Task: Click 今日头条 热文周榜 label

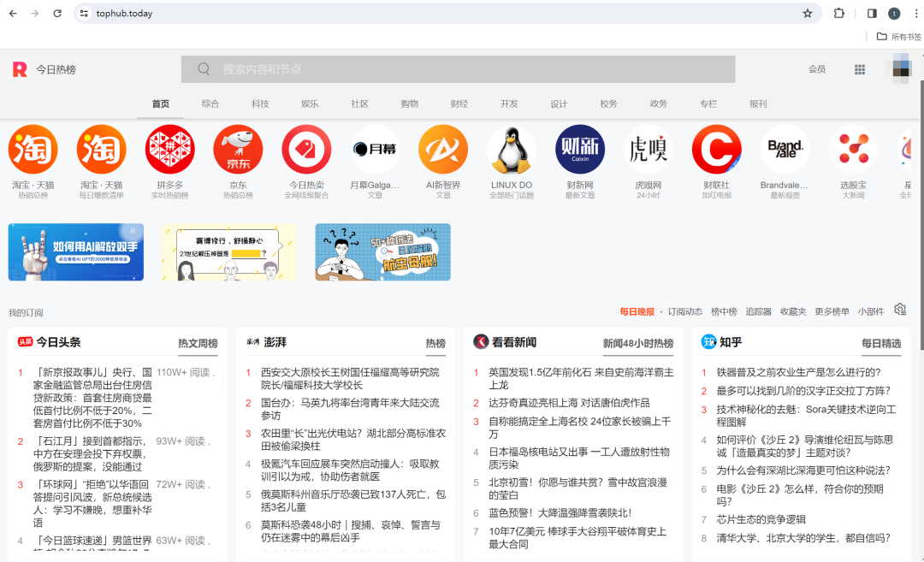Action: pyautogui.click(x=198, y=344)
